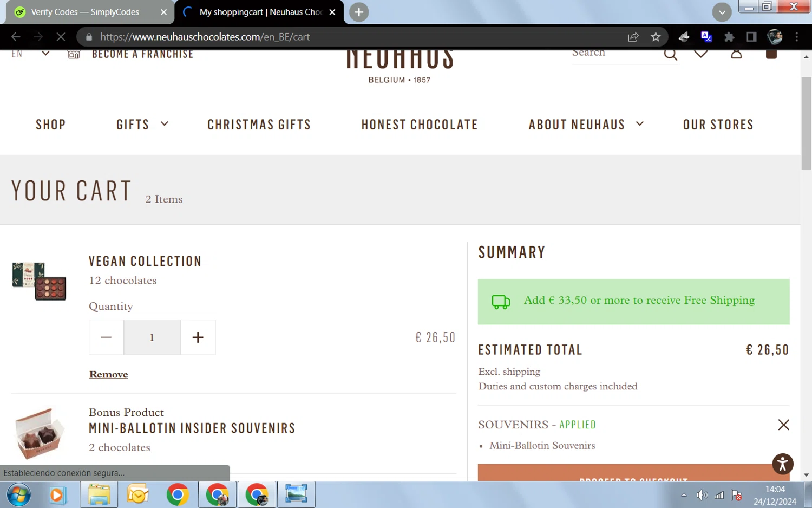
Task: Open the translate extension icon
Action: tap(706, 37)
